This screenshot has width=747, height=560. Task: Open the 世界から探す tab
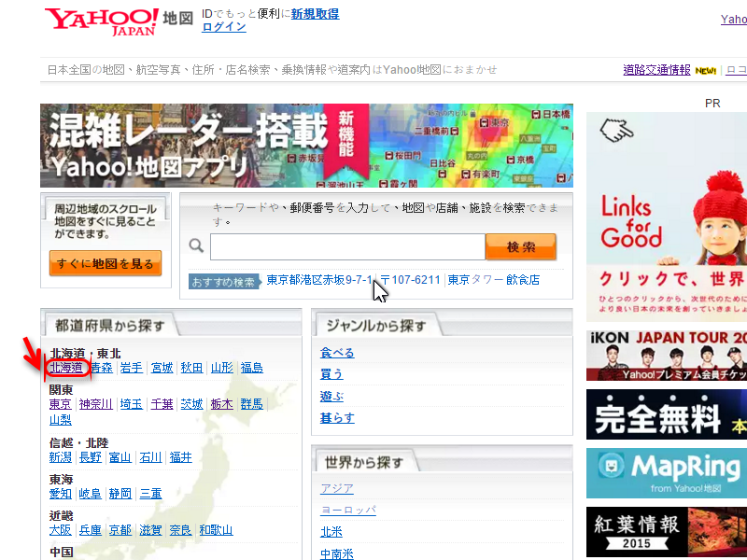(x=364, y=462)
